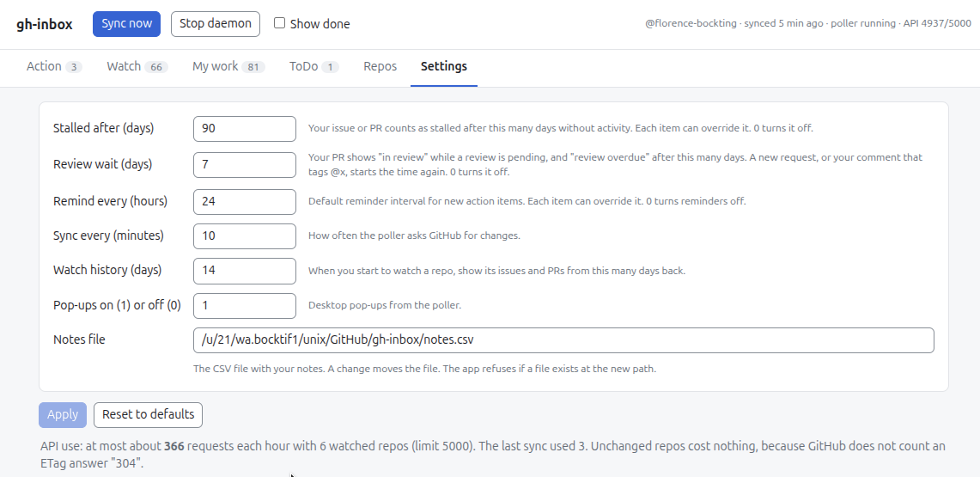Screen dimensions: 980x477
Task: Click the text 'How often the poller asks GitHub for changes.'
Action: (414, 235)
